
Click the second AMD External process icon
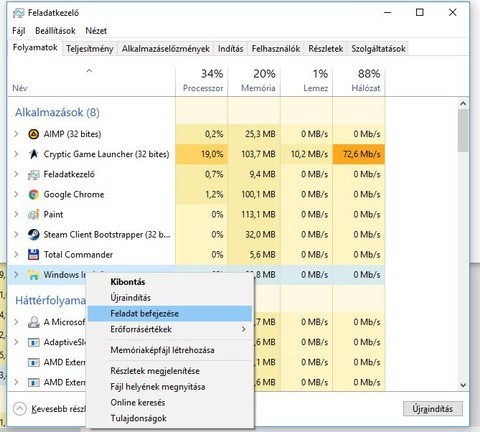[33, 382]
